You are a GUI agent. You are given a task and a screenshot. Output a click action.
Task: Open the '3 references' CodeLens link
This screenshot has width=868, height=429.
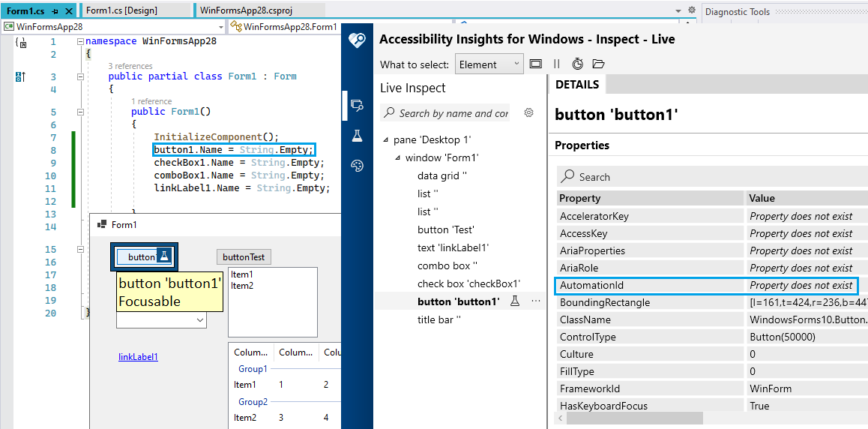(130, 66)
